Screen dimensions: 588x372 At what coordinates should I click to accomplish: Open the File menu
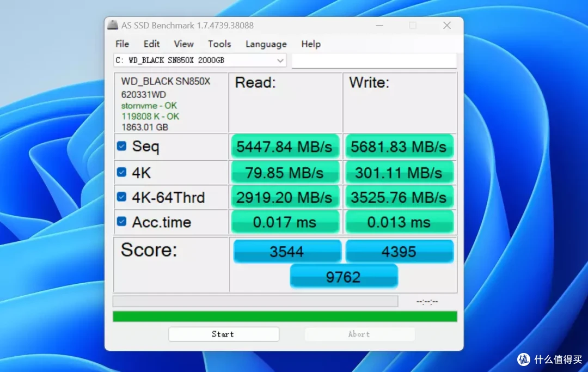[x=122, y=44]
